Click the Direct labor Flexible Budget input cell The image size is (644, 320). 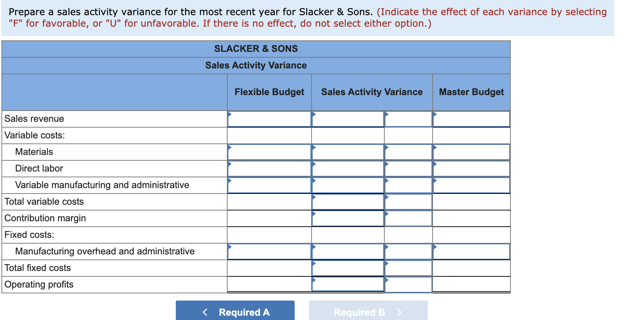point(268,168)
